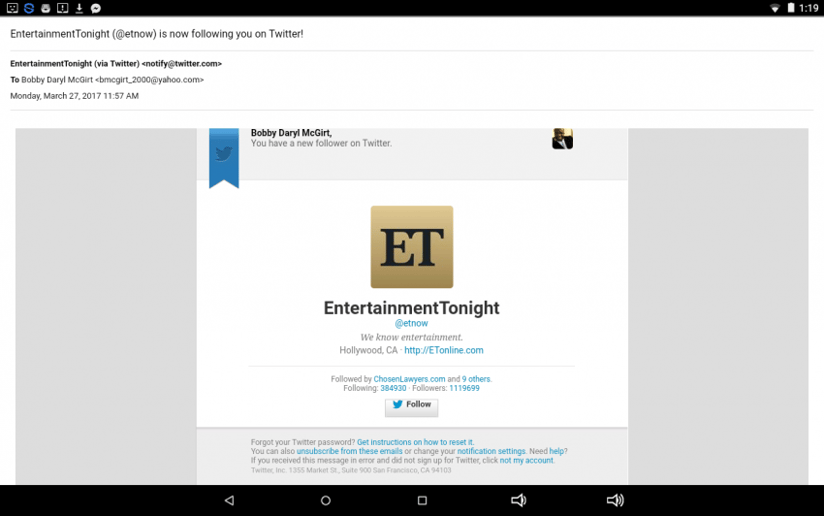Open the Shazam-style blue S notification
Viewport: 824px width, 516px height.
29,8
